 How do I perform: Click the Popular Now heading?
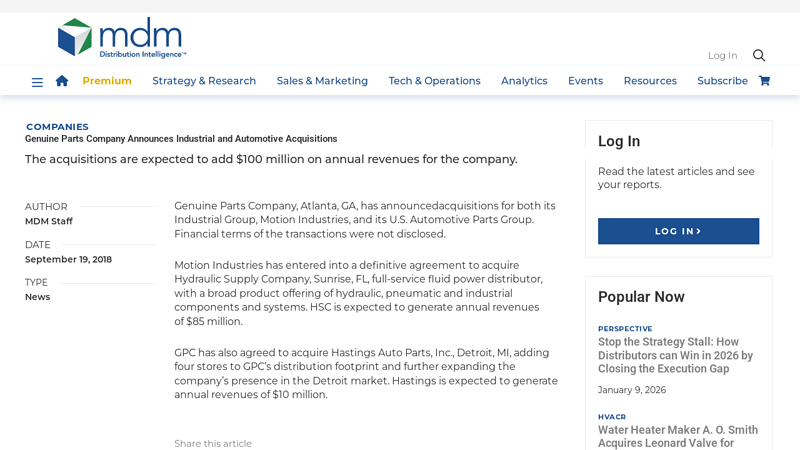point(641,296)
